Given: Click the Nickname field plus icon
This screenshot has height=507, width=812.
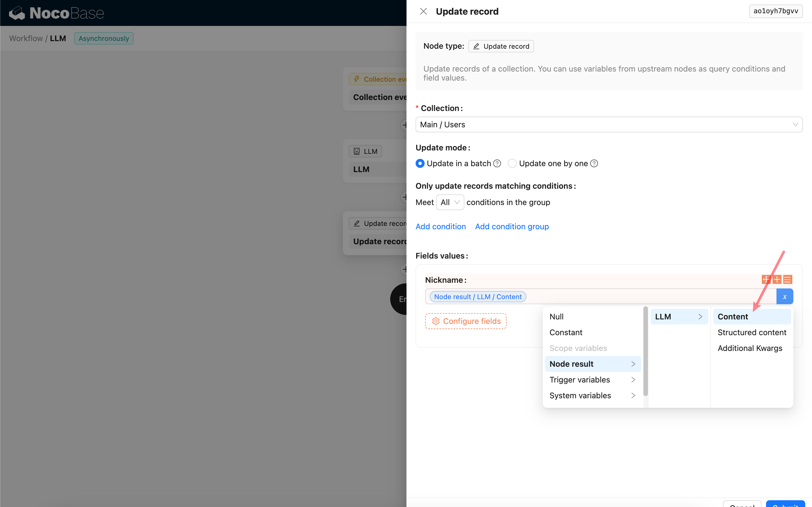Looking at the screenshot, I should pos(776,279).
